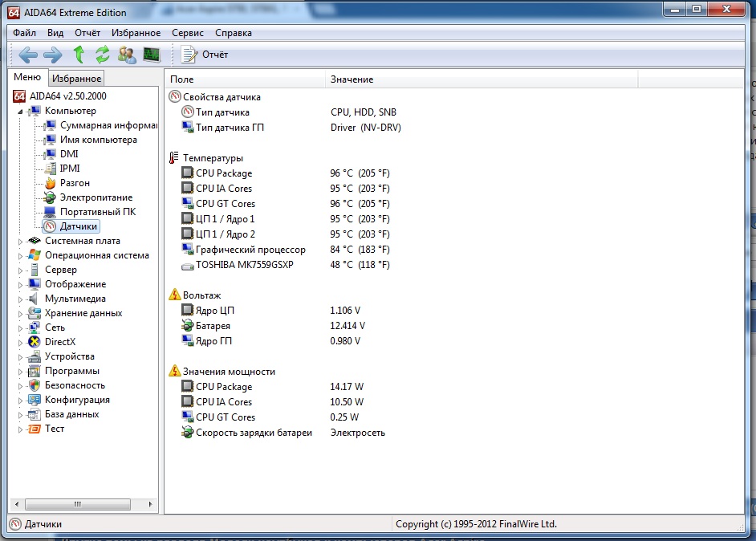This screenshot has width=756, height=541.
Task: Go forward with the blue right arrow
Action: pyautogui.click(x=52, y=55)
